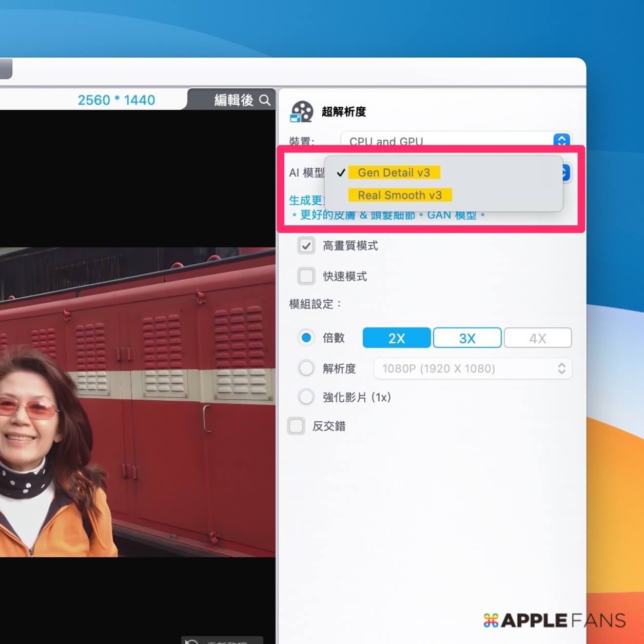Image resolution: width=644 pixels, height=644 pixels.
Task: Expand the 1080P (1920 X 1080) resolution dropdown
Action: [473, 368]
